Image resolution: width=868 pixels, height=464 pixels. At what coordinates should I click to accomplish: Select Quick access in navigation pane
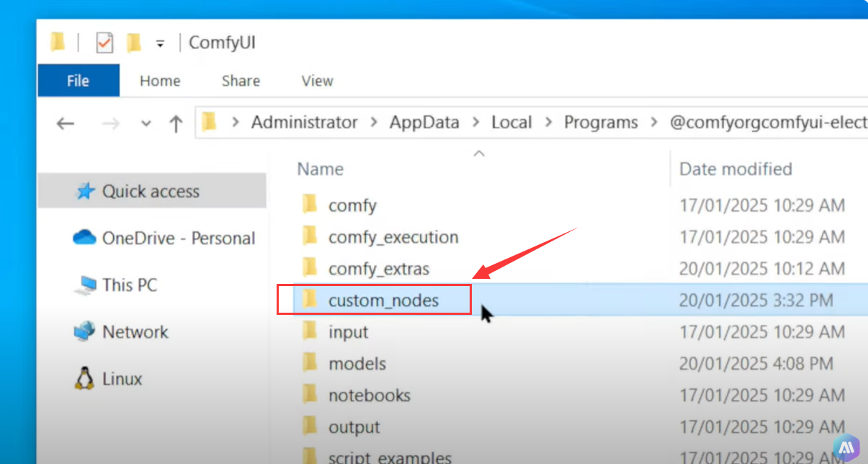coord(152,191)
